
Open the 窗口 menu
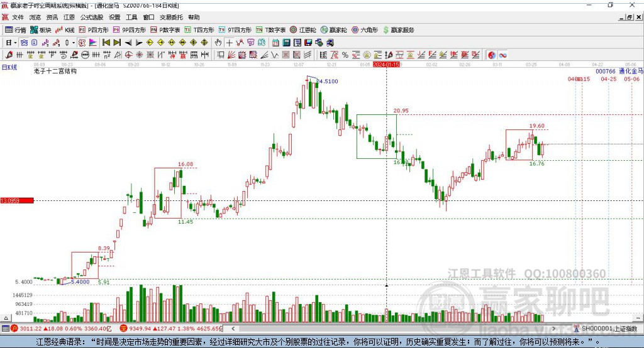(x=148, y=17)
